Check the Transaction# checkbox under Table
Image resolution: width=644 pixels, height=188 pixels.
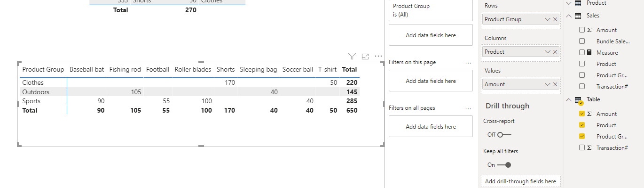(582, 147)
